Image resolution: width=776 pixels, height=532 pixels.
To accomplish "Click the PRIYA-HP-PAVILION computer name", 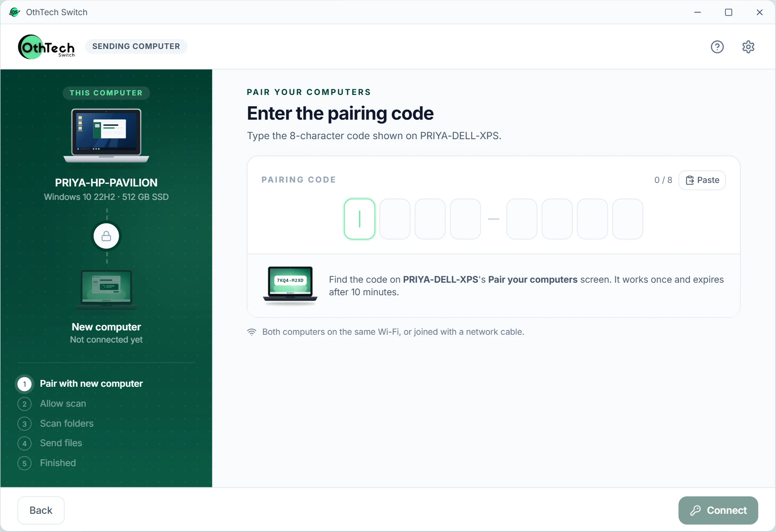I will [106, 183].
